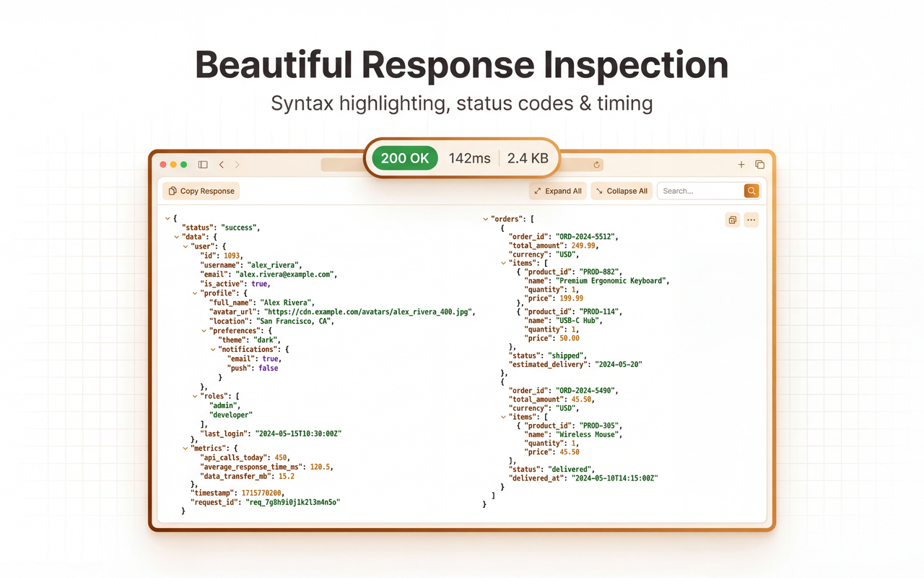Select the "theme": "dark" line
This screenshot has width=924, height=578.
[x=249, y=340]
